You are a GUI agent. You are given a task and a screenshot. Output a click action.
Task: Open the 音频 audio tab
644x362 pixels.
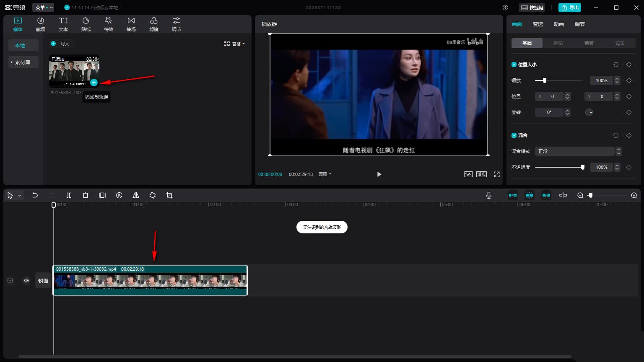pos(40,24)
